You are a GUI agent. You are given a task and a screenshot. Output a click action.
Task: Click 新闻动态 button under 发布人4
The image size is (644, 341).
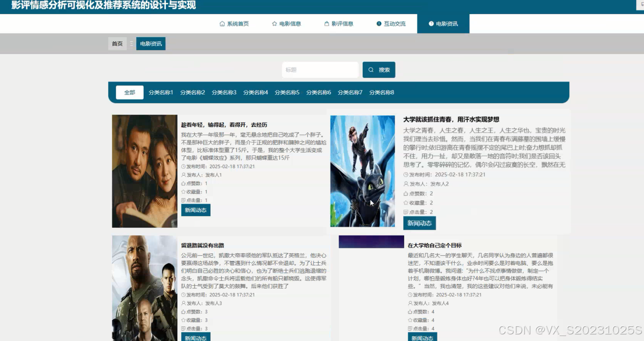pos(422,338)
